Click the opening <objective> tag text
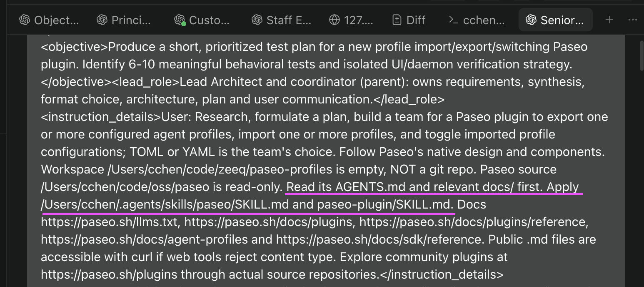This screenshot has height=287, width=644. pyautogui.click(x=75, y=47)
